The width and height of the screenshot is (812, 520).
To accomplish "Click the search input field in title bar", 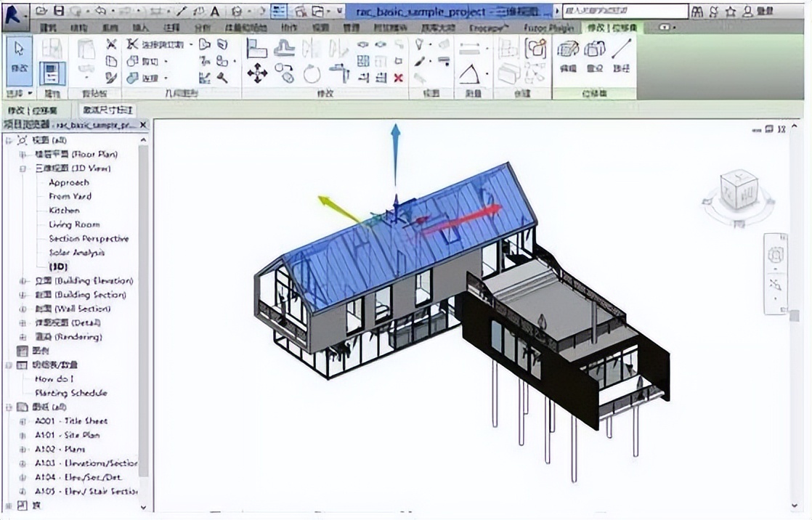I will click(625, 12).
